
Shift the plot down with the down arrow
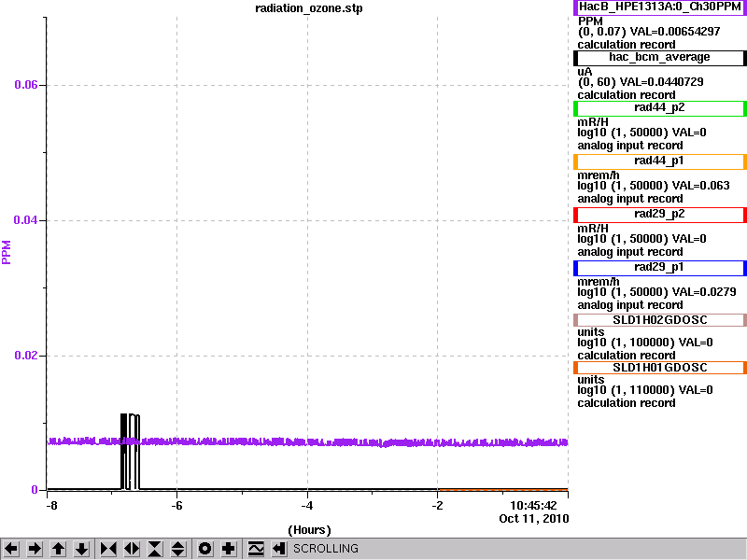(x=81, y=549)
